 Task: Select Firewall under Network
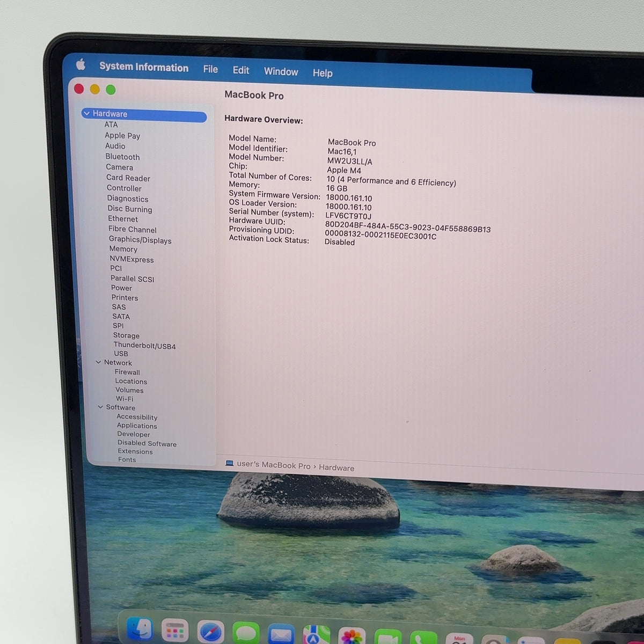(127, 372)
